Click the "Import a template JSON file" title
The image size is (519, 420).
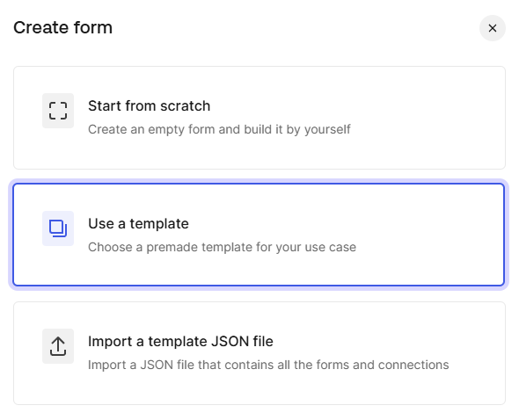[180, 342]
